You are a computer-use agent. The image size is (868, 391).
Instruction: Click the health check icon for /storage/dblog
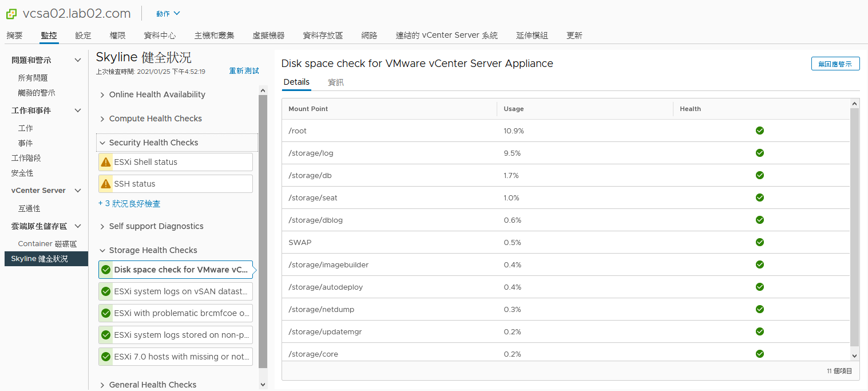[x=760, y=220]
